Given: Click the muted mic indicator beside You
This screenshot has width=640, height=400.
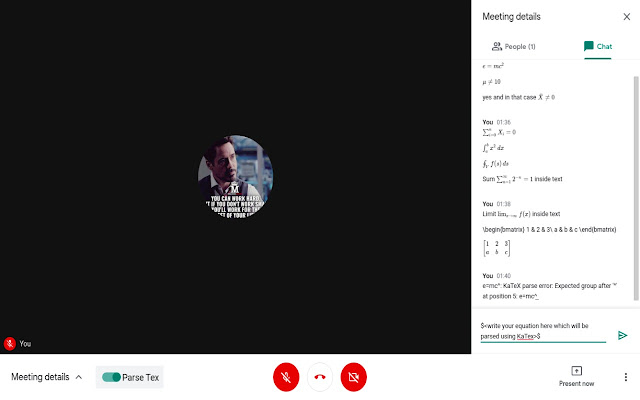Looking at the screenshot, I should [x=10, y=344].
